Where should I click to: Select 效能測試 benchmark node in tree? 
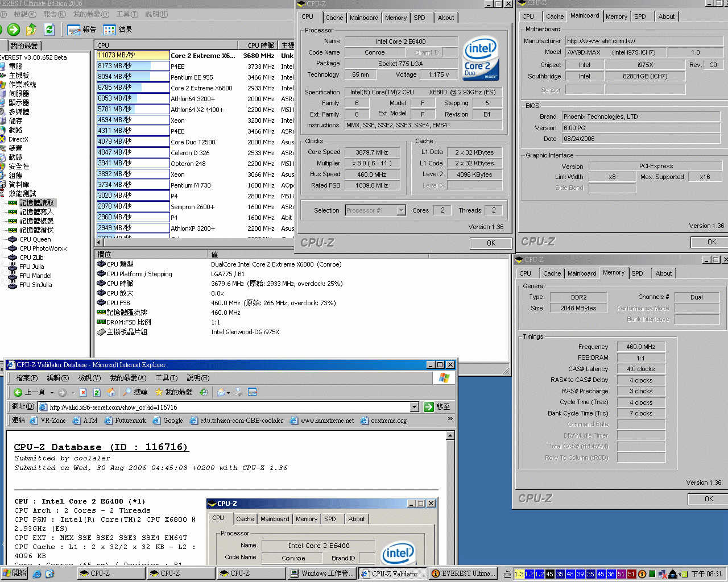[18, 194]
